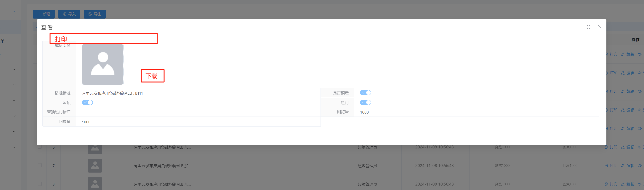Click the red-outlined 下载 label beside the avatar

pos(152,76)
